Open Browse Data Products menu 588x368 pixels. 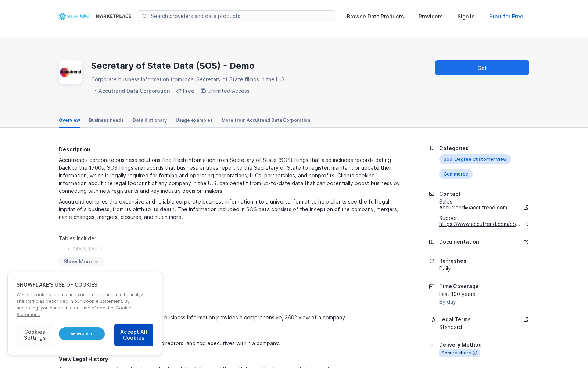tap(375, 17)
